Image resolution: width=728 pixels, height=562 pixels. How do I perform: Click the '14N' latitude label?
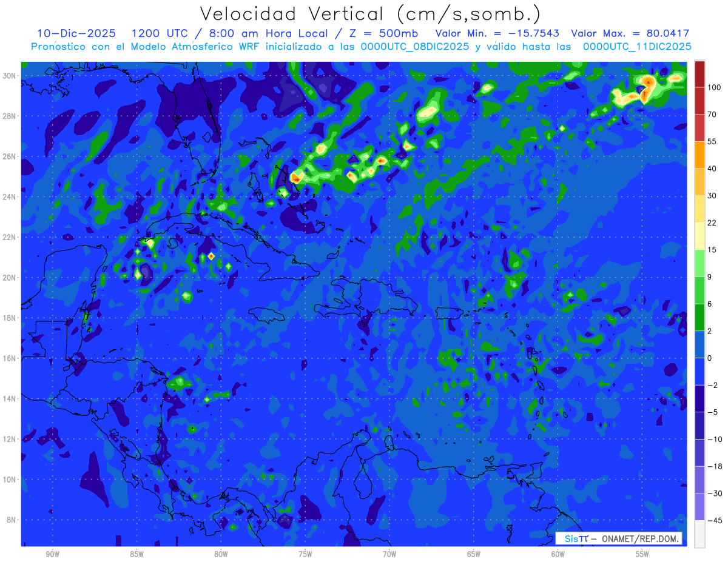tap(10, 399)
